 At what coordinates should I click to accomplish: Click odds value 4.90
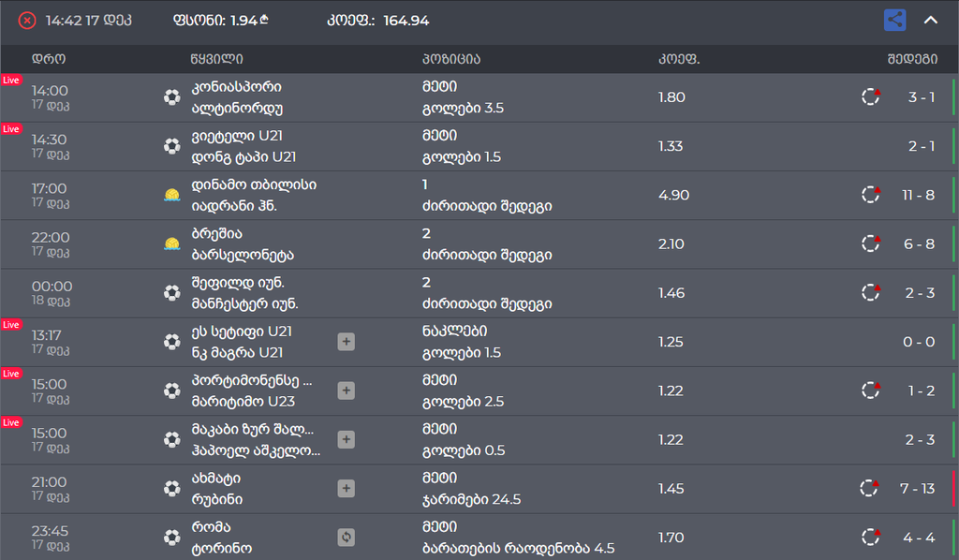click(673, 195)
